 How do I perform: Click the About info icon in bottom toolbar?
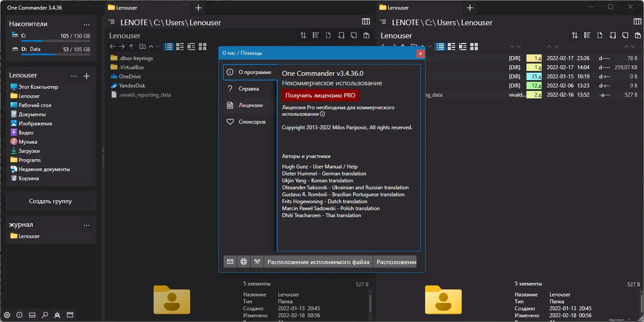click(20, 315)
